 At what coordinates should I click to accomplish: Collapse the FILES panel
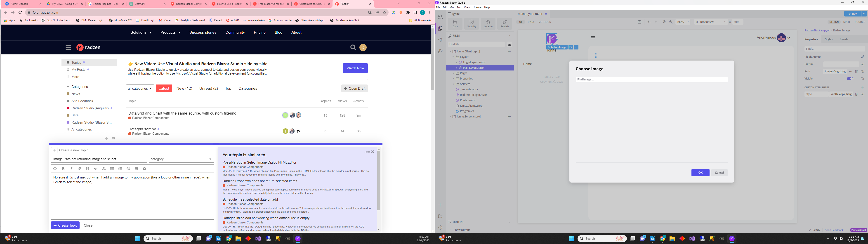509,36
